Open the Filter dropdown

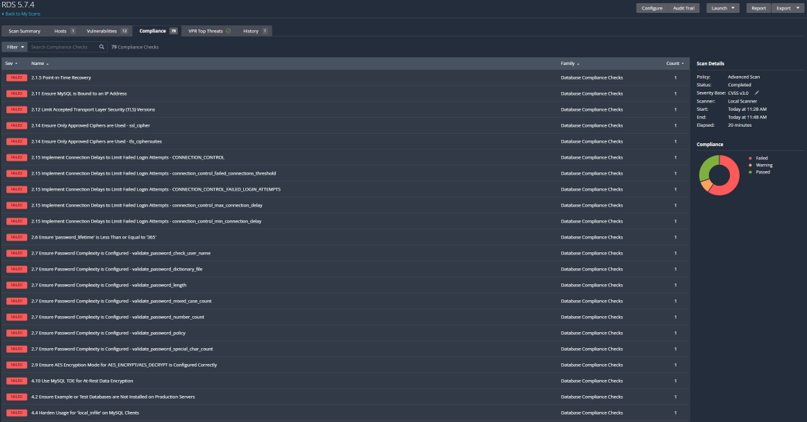[15, 47]
